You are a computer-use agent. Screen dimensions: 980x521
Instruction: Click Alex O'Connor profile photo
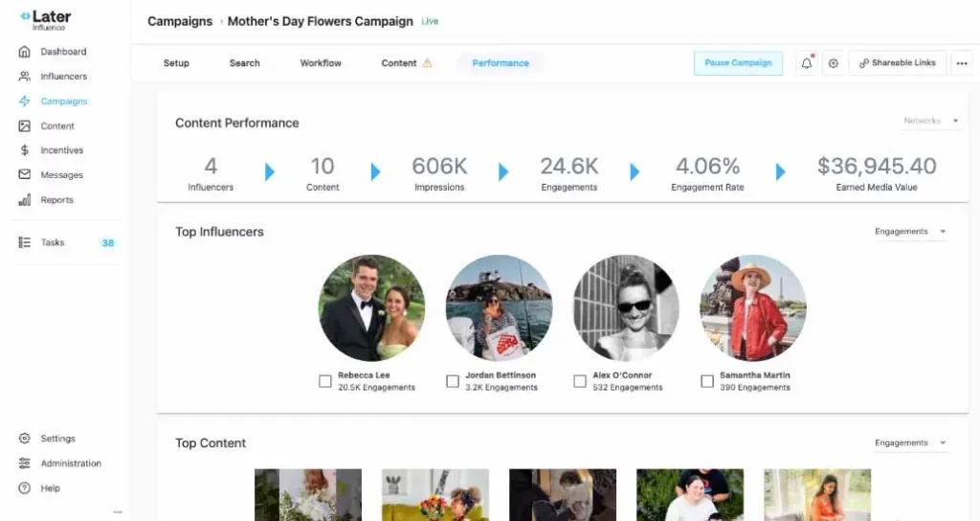click(626, 307)
